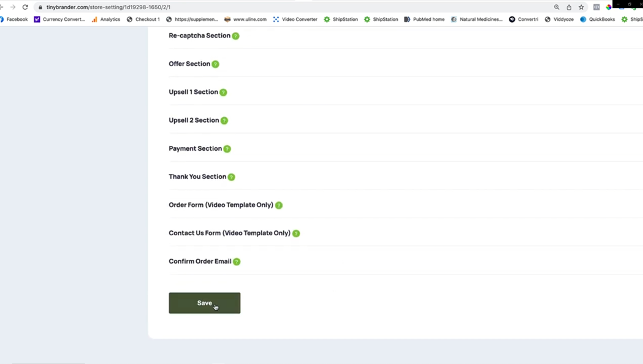Image resolution: width=643 pixels, height=364 pixels.
Task: Open the first ShipStation bookmark
Action: click(x=341, y=19)
